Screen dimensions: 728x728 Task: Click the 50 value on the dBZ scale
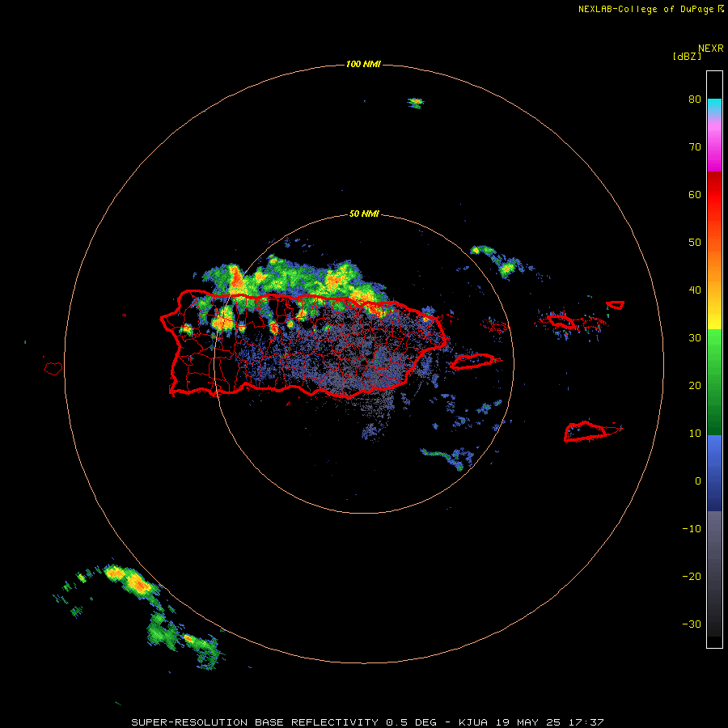695,243
